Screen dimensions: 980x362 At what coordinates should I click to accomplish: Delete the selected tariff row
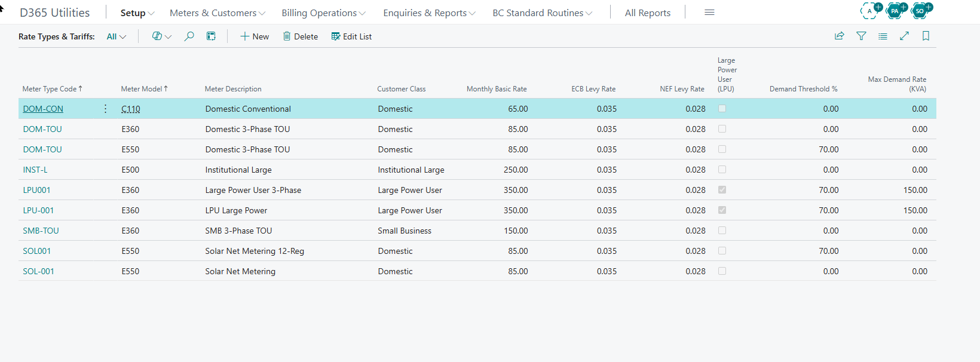(x=301, y=36)
